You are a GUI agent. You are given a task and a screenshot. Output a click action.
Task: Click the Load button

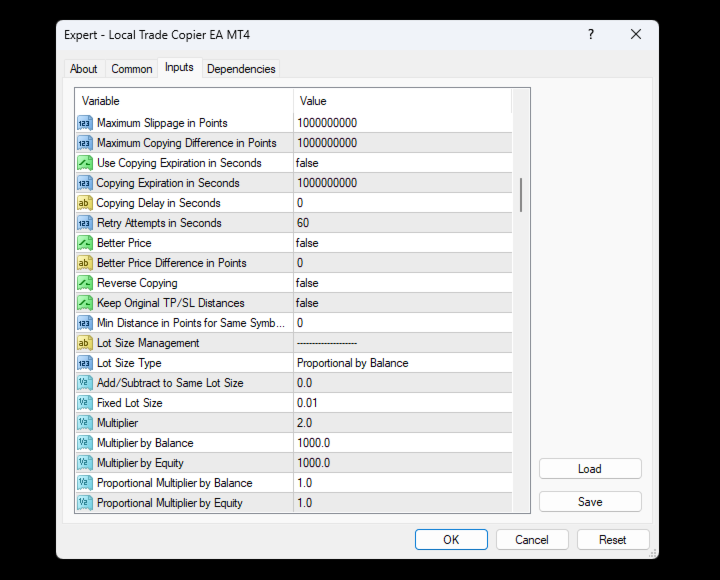[x=590, y=469]
